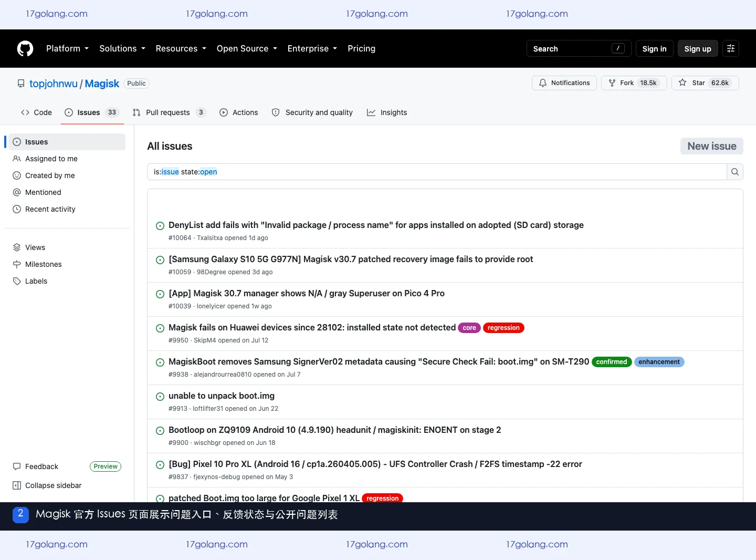Open the Security and quality tab

click(312, 112)
